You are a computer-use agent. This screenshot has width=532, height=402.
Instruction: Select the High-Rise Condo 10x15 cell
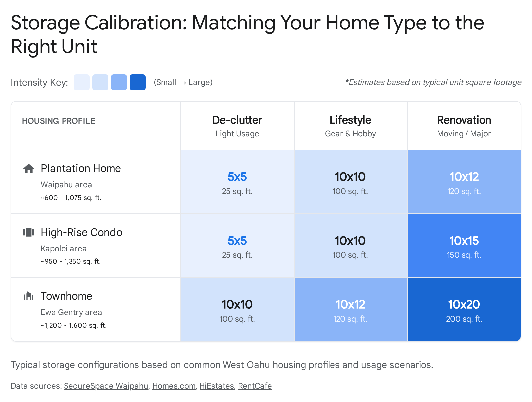(x=464, y=246)
